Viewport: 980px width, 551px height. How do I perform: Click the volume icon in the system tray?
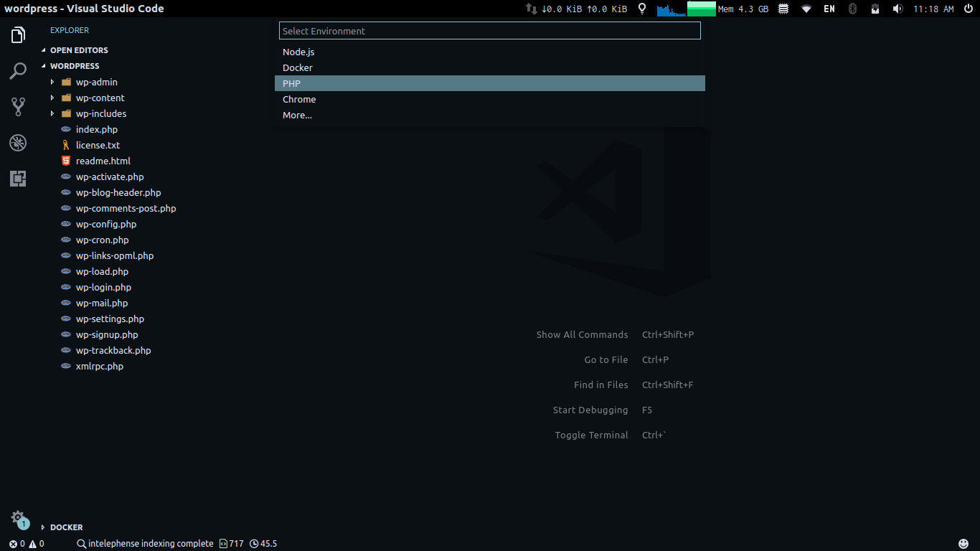897,9
